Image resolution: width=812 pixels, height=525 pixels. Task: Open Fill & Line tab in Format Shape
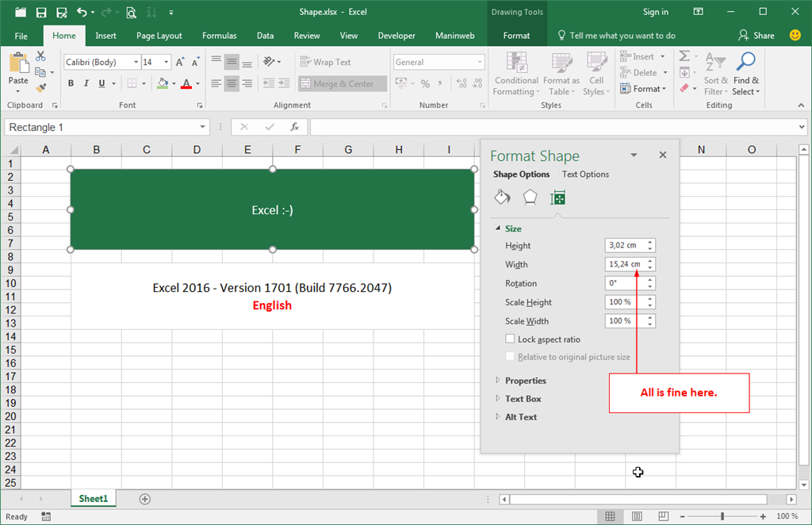pyautogui.click(x=502, y=197)
